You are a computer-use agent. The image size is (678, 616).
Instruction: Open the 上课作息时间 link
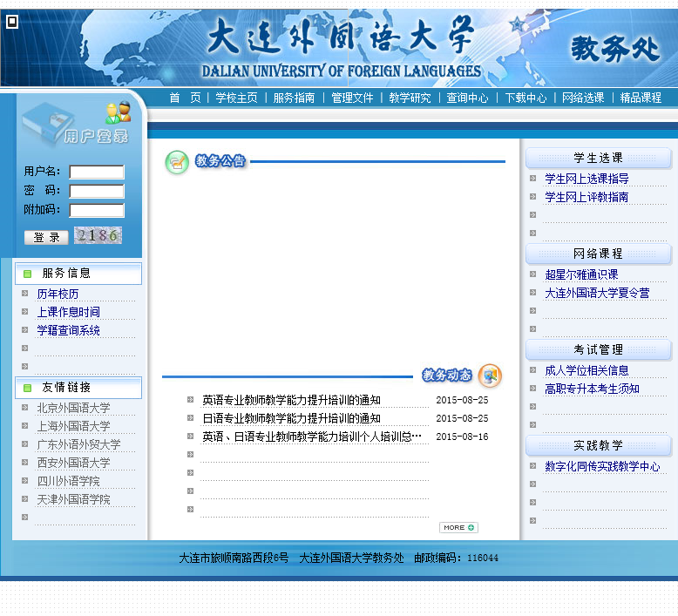pos(68,312)
